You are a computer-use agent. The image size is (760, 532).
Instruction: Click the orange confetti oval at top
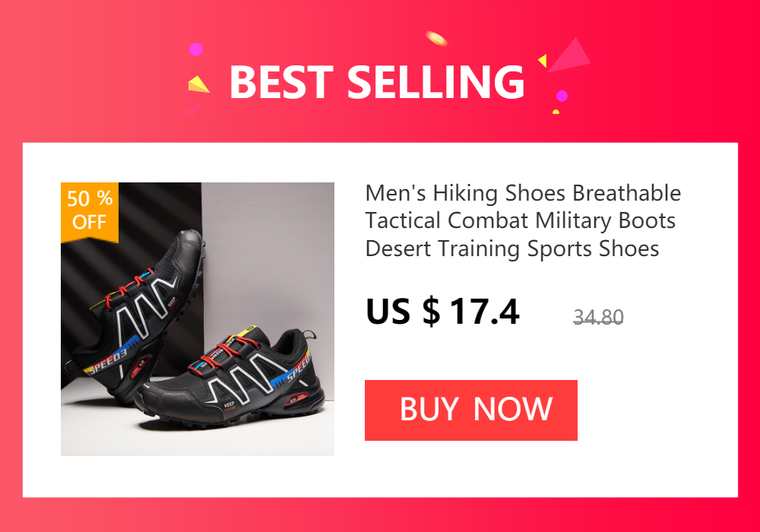tap(436, 38)
